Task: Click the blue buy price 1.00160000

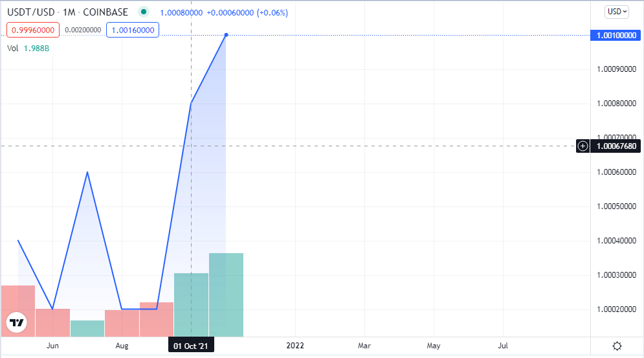Action: coord(133,30)
